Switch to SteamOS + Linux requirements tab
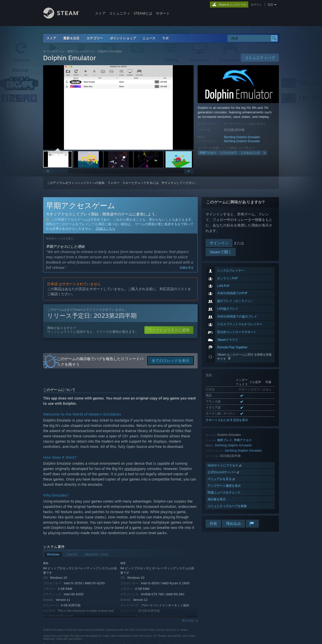The height and width of the screenshot is (644, 322). [x=96, y=554]
